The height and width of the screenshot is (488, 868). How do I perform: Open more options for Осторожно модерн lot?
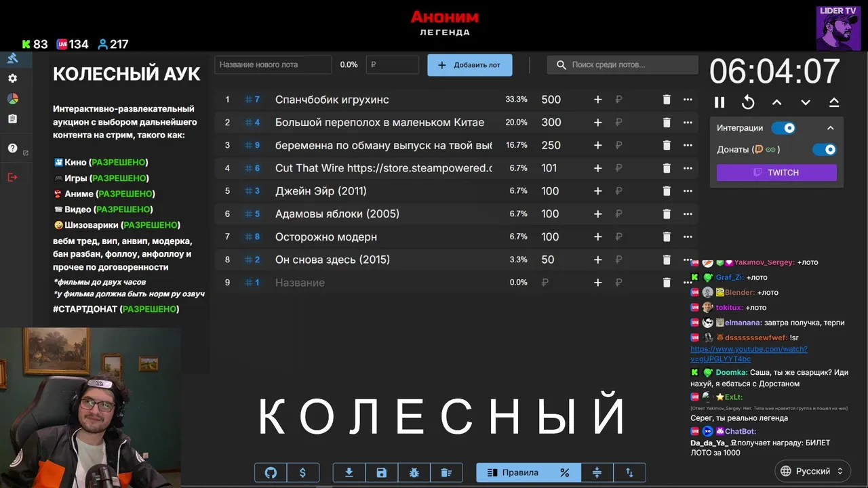pyautogui.click(x=688, y=237)
